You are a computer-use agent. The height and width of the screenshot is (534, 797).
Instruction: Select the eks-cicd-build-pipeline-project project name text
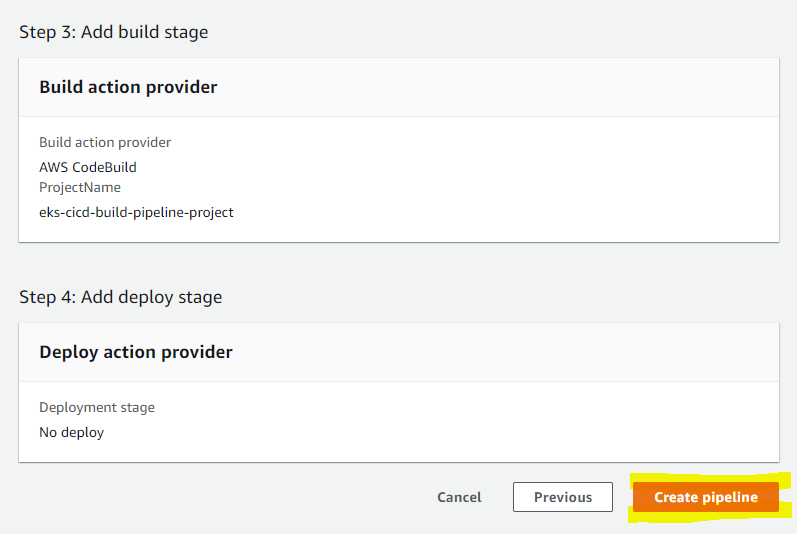(x=136, y=212)
